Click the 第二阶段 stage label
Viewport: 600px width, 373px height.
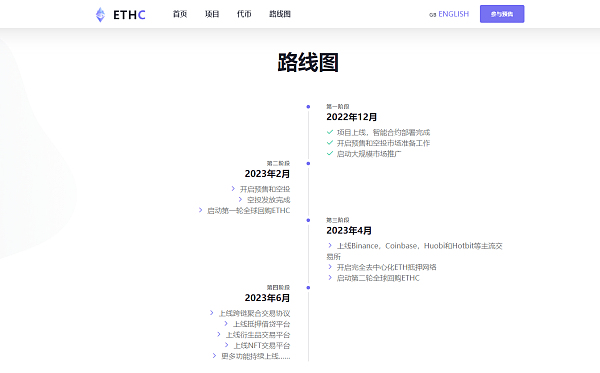279,163
